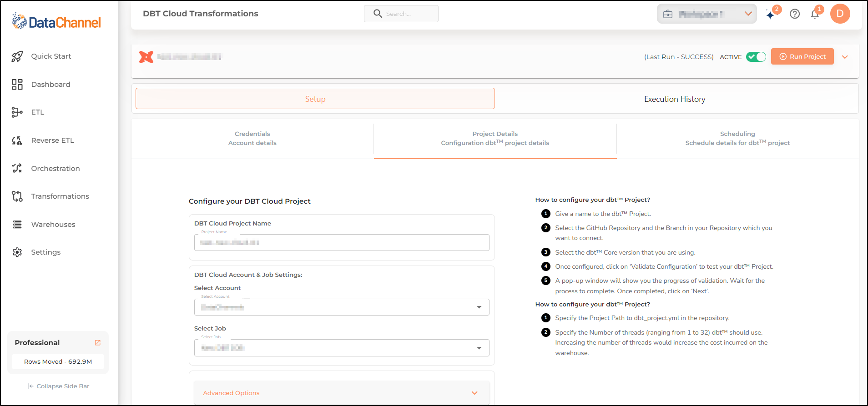
Task: Go to the Credentials step
Action: [x=252, y=139]
